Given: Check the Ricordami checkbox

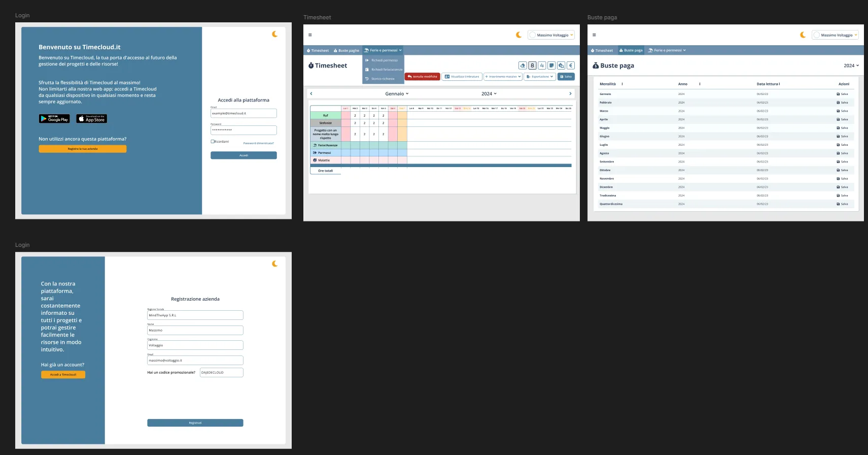Looking at the screenshot, I should coord(212,142).
